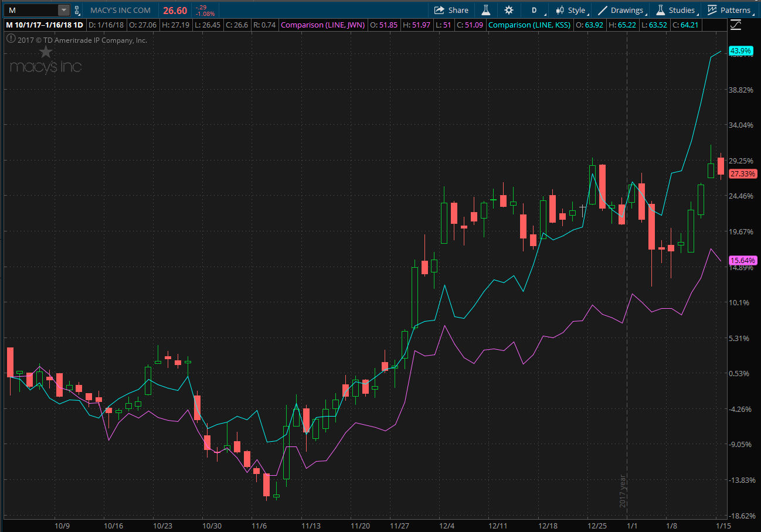
Task: Click the M 10/1/17–1/16/18 1D chart label
Action: pyautogui.click(x=45, y=25)
